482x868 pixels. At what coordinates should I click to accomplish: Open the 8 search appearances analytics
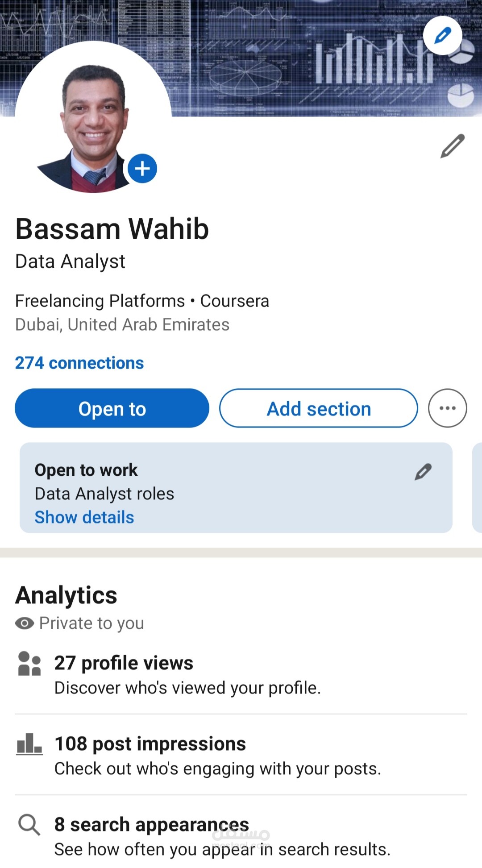(x=152, y=824)
